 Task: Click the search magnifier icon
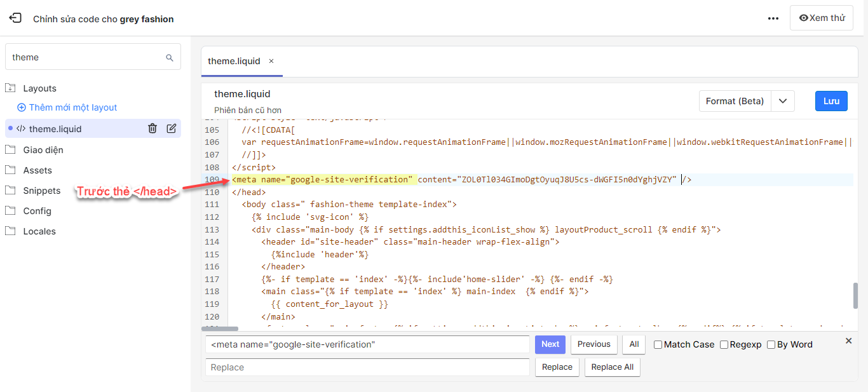pyautogui.click(x=170, y=57)
